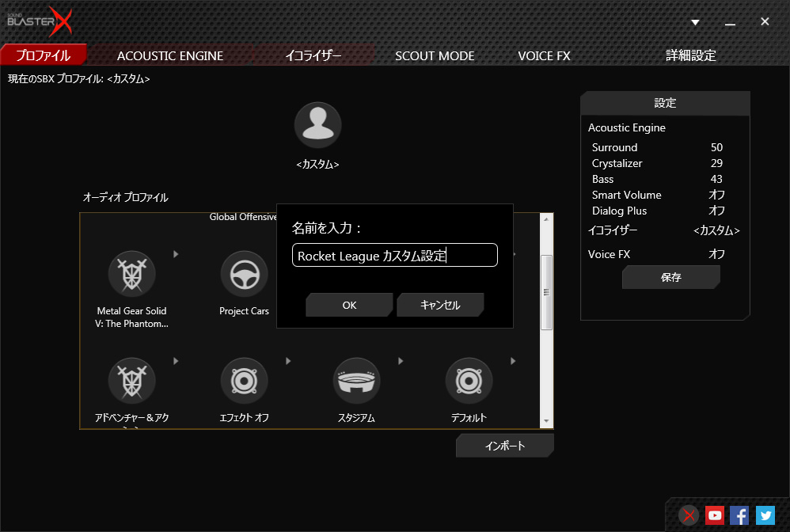The height and width of the screenshot is (532, 790).
Task: Open the Facebook link icon
Action: pos(739,515)
